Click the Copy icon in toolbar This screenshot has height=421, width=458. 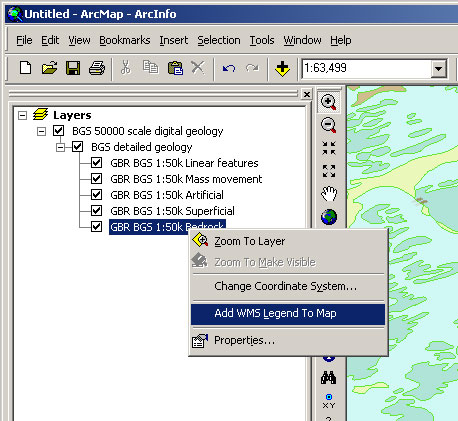point(150,67)
